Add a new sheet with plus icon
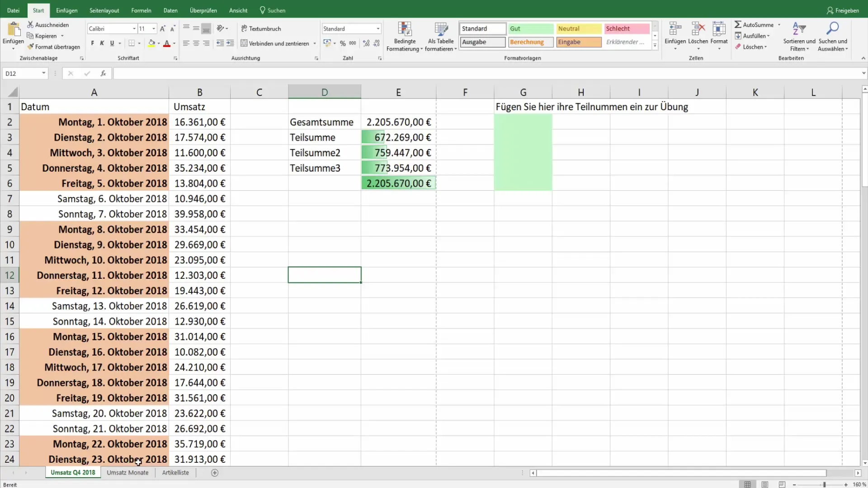 [215, 473]
